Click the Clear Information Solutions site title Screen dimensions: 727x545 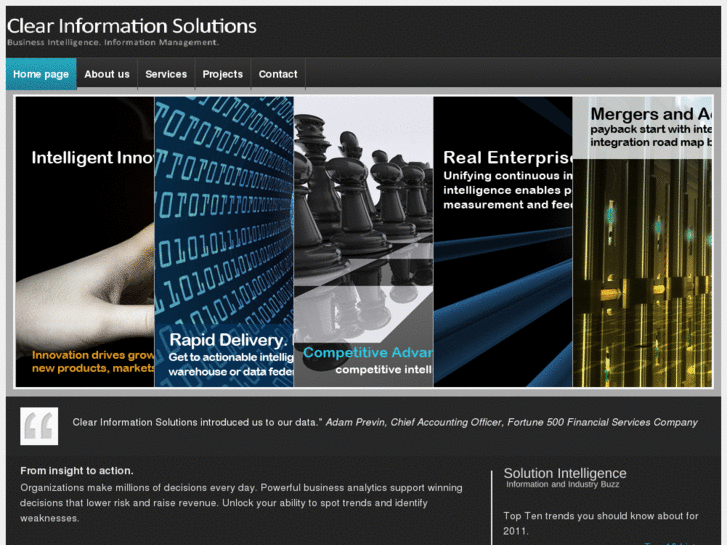click(x=132, y=26)
